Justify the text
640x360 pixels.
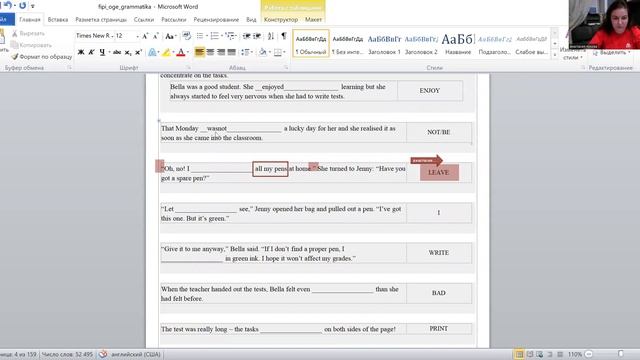pyautogui.click(x=231, y=52)
